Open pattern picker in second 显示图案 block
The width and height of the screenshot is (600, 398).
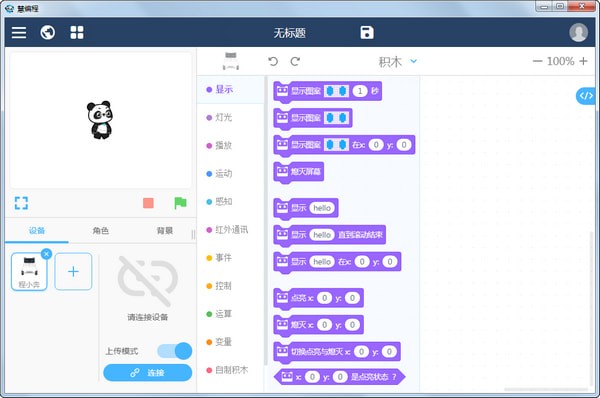(336, 118)
